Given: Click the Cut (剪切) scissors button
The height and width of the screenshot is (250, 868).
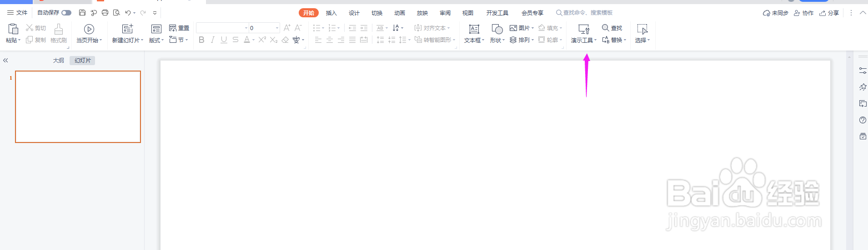Looking at the screenshot, I should pyautogui.click(x=36, y=28).
